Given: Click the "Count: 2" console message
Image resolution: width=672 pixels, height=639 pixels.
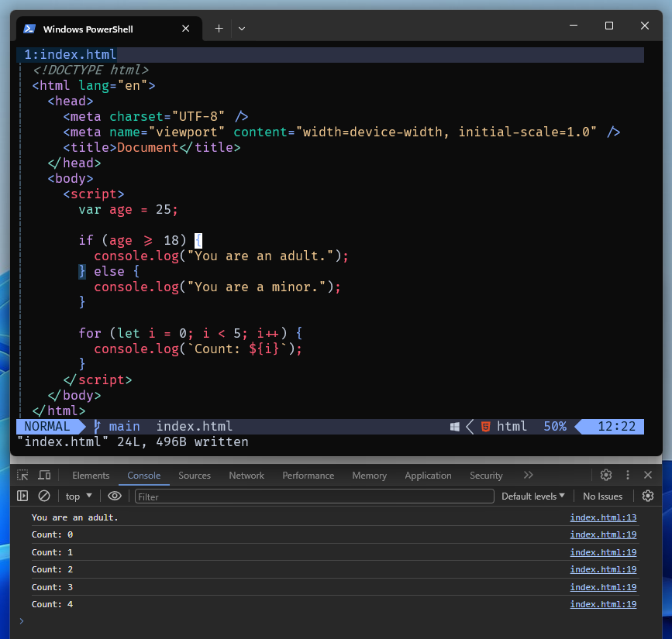Looking at the screenshot, I should (52, 569).
